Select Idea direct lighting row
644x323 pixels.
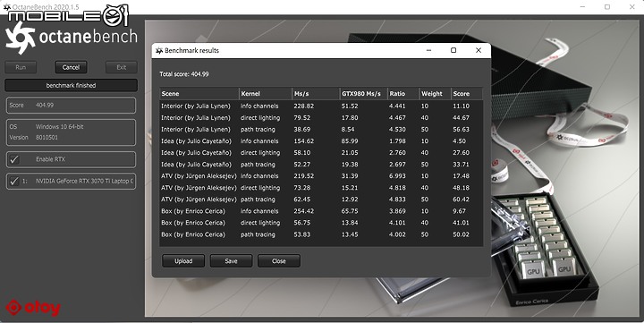(x=321, y=153)
